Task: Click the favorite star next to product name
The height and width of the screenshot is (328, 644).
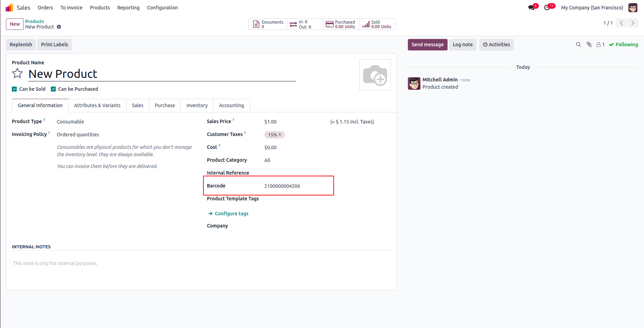Action: tap(17, 73)
